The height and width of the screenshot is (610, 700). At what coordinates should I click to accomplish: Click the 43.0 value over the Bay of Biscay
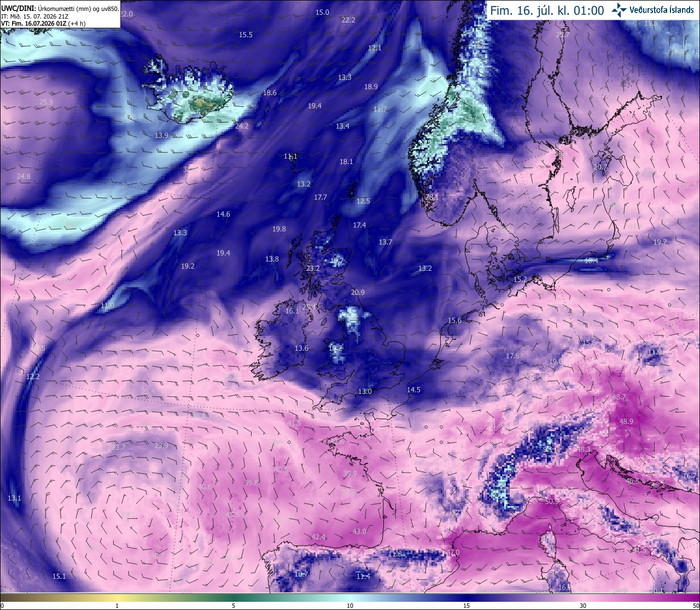pos(359,531)
